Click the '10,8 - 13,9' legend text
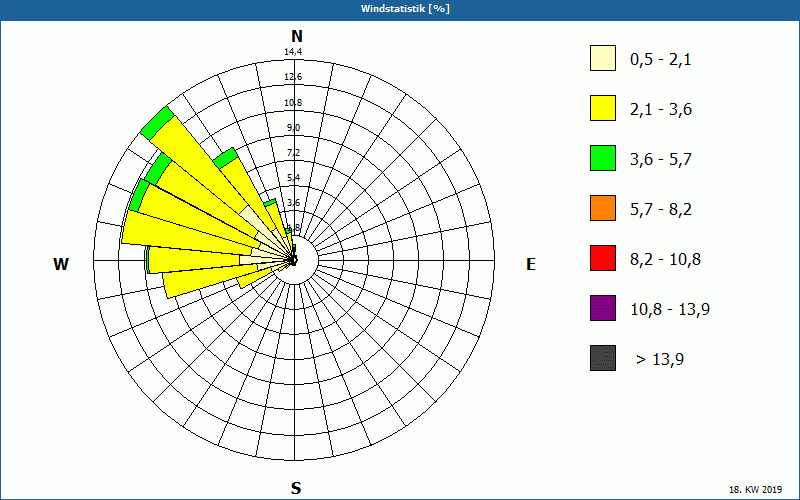 (x=670, y=310)
